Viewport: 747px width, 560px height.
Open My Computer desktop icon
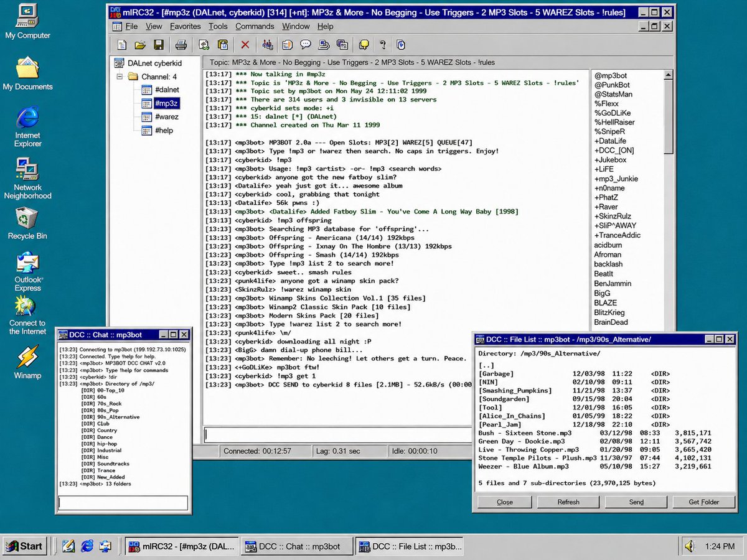[x=27, y=22]
